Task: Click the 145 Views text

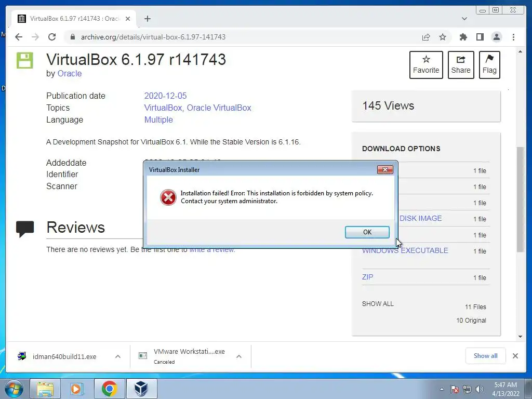Action: tap(388, 106)
